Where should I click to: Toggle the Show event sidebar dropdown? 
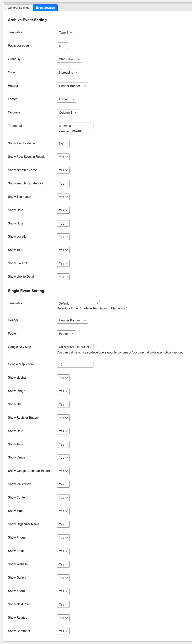[63, 143]
